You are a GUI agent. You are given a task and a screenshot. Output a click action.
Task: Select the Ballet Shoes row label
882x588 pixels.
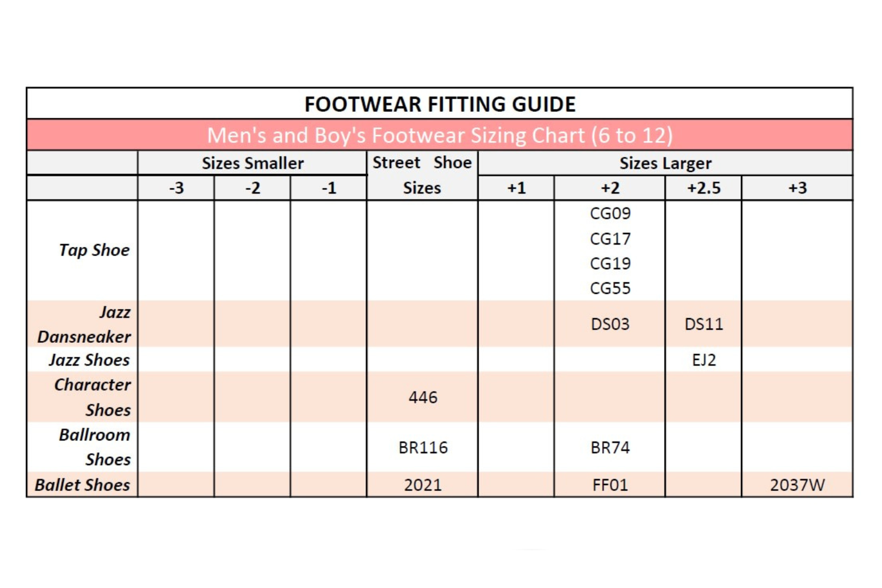click(x=82, y=485)
